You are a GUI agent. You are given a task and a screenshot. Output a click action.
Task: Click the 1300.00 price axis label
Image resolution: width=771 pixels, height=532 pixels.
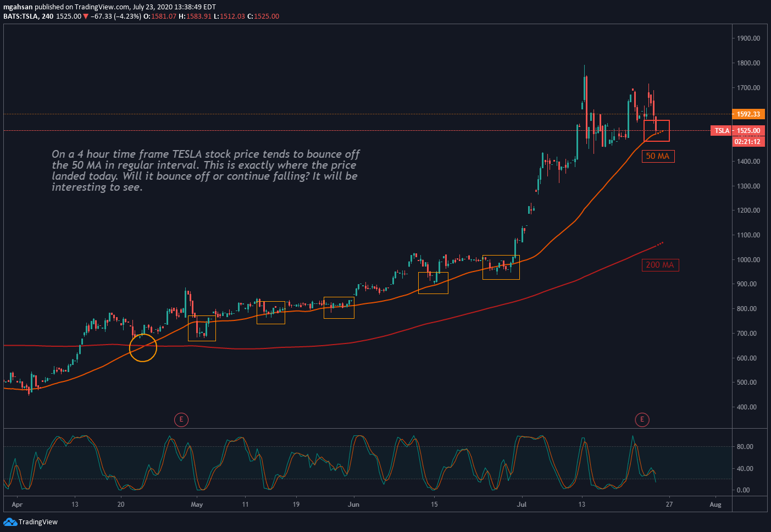(x=748, y=186)
